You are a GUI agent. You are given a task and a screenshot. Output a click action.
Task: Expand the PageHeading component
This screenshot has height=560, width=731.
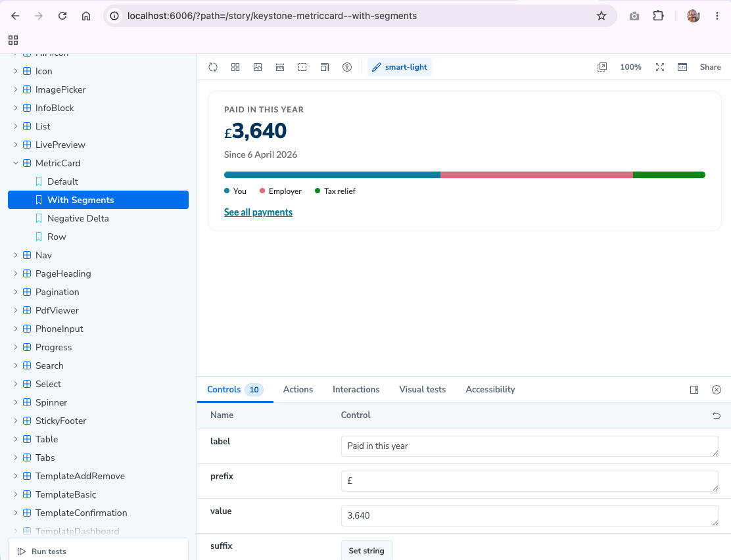pyautogui.click(x=15, y=273)
